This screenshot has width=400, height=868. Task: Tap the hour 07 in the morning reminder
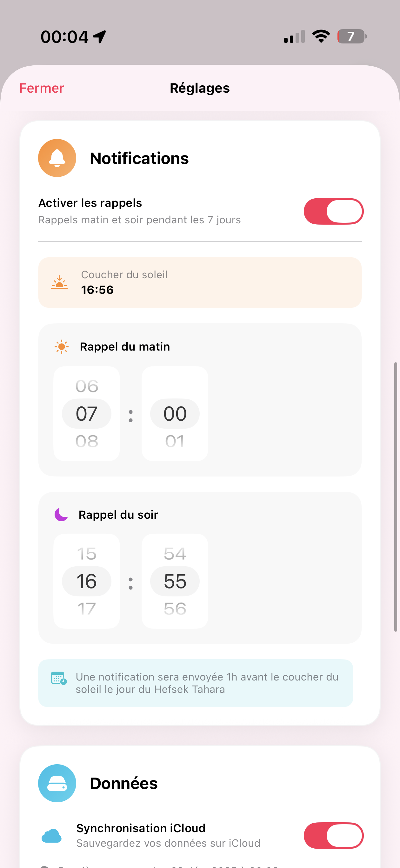(x=86, y=413)
